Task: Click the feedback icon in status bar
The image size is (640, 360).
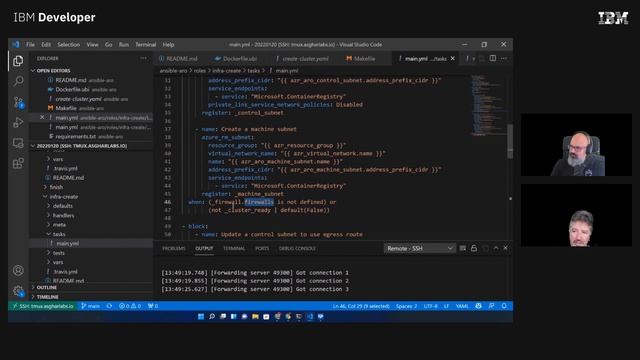Action: point(491,306)
